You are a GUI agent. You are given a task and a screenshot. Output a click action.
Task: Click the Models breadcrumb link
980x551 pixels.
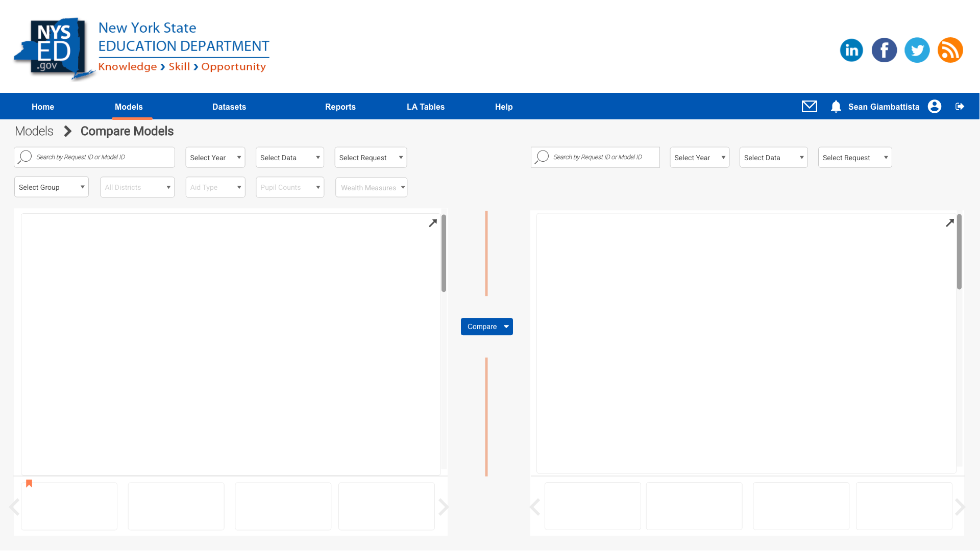(x=34, y=131)
